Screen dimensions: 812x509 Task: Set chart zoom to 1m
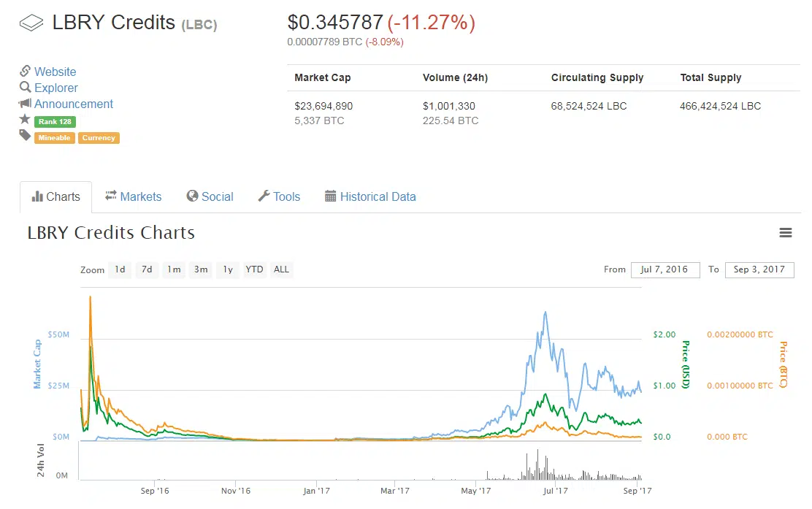click(x=174, y=269)
